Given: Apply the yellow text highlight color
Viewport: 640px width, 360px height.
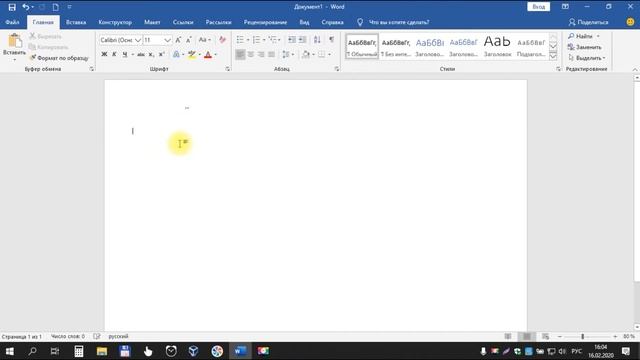Looking at the screenshot, I should click(x=192, y=54).
